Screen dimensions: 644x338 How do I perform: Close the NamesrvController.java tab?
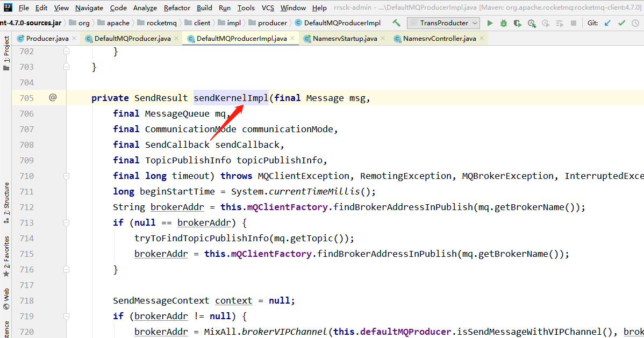(482, 38)
